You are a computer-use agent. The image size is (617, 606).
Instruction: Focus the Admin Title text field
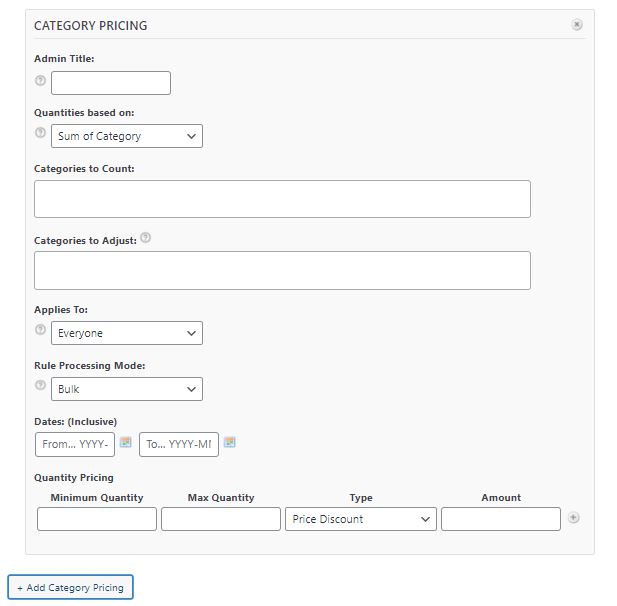111,83
